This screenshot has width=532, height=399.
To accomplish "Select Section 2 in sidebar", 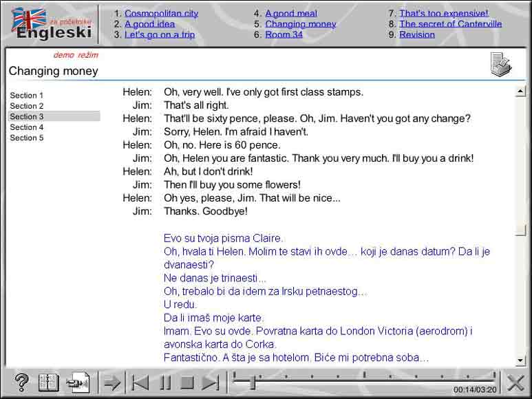I will click(26, 106).
